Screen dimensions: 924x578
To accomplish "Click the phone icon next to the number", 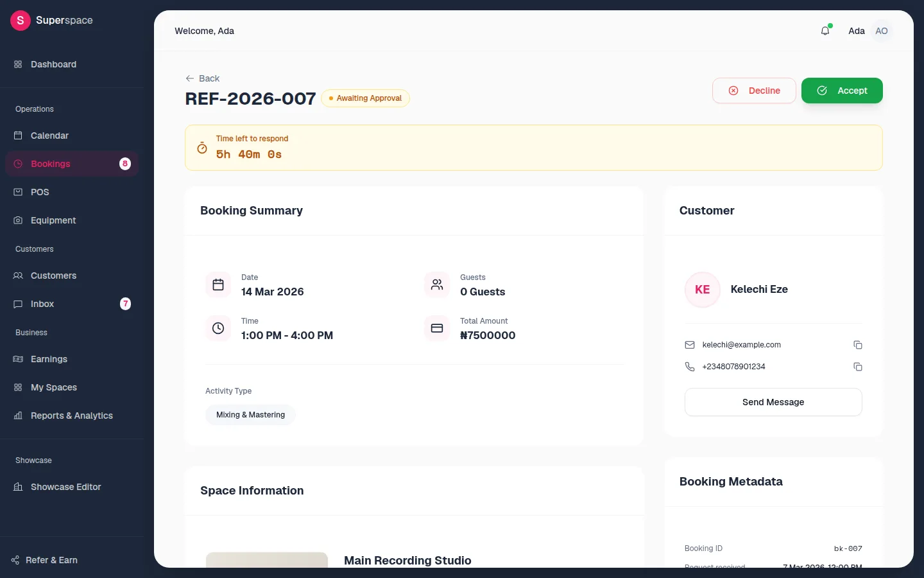I will 690,367.
